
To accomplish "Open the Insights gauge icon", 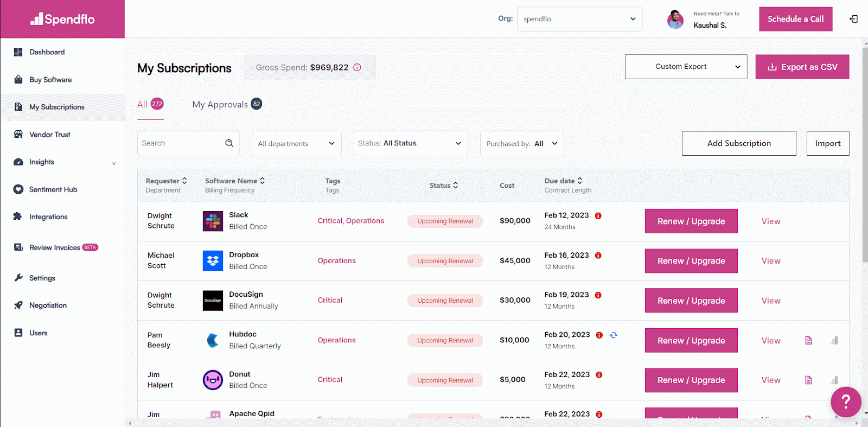I will tap(18, 162).
